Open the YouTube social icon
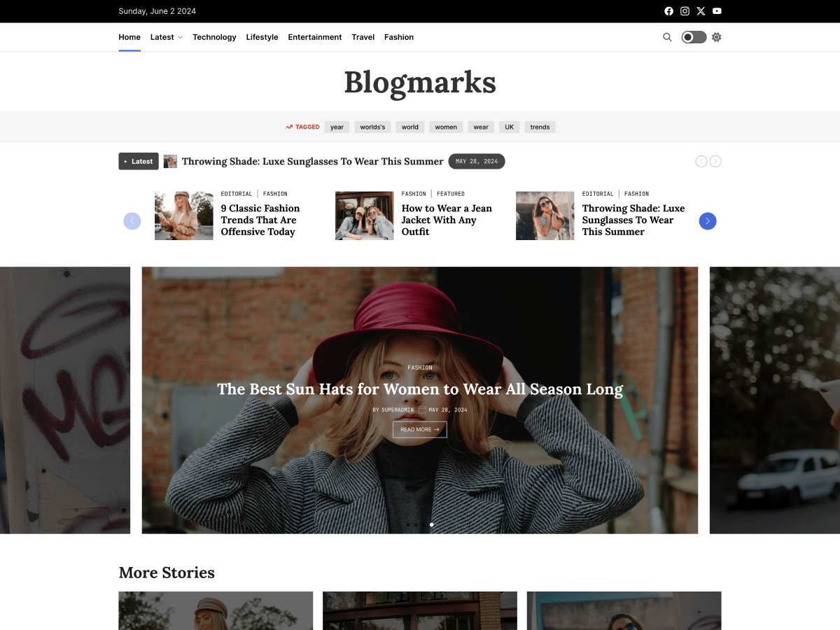Screen dimensions: 840x630 pos(717,11)
